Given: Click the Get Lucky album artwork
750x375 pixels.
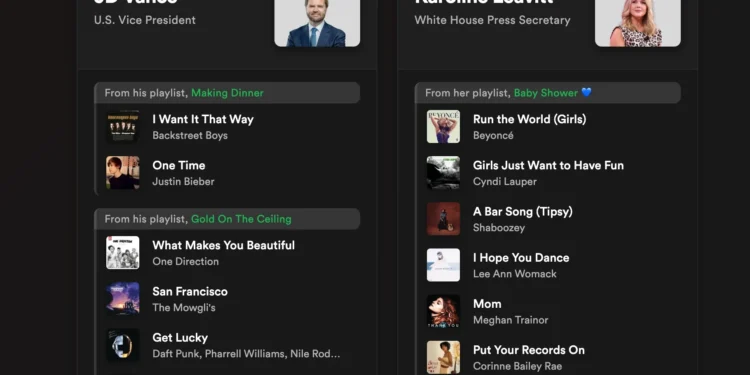Looking at the screenshot, I should (x=123, y=345).
